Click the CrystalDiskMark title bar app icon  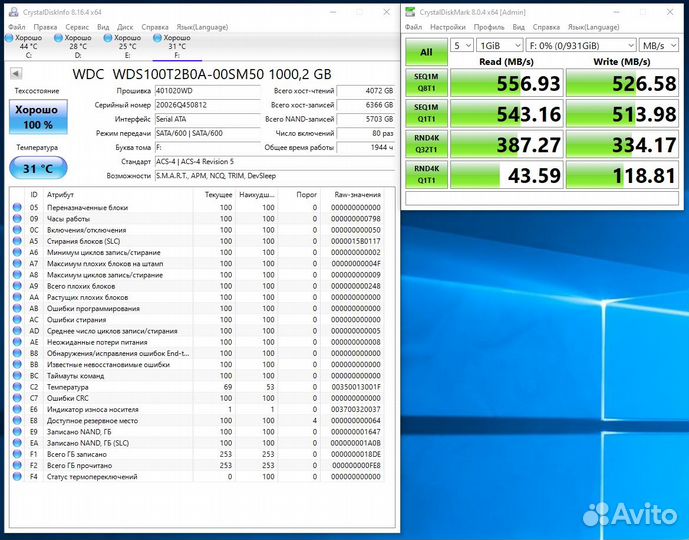(x=410, y=12)
